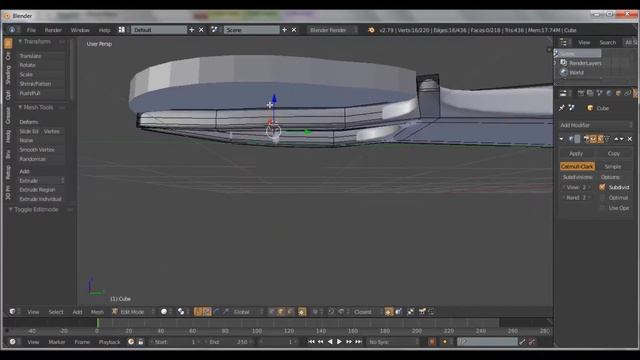
Task: Open the 3D viewport Add menu
Action: 78,312
